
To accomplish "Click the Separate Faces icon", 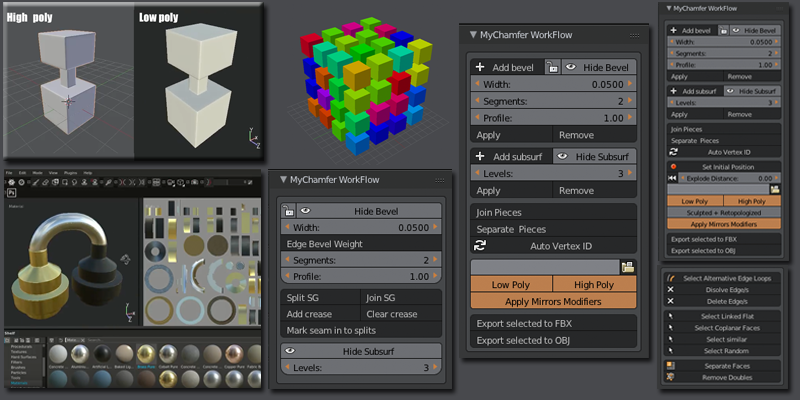I will pos(671,366).
